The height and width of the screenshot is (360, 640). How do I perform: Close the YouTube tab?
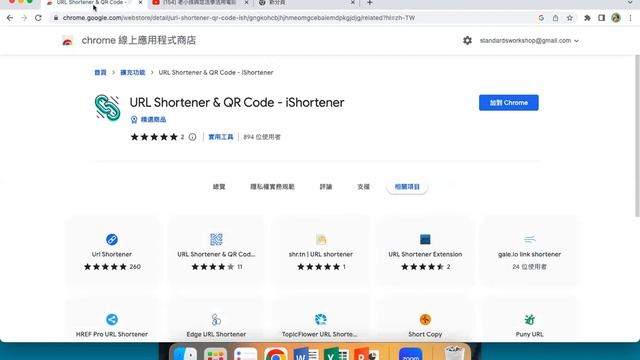[x=246, y=3]
